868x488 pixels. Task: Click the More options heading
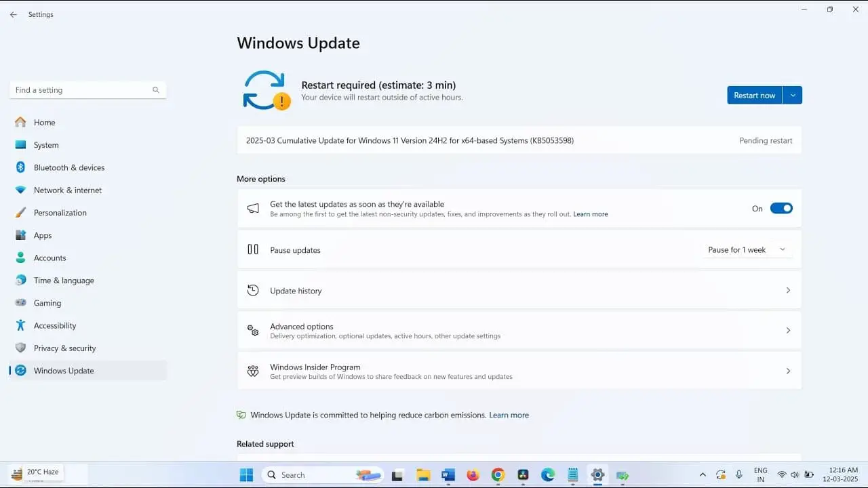[x=261, y=179]
